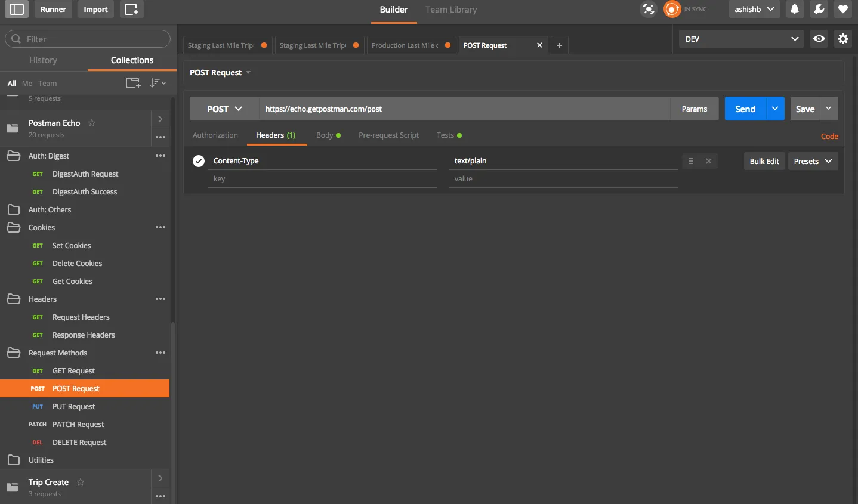Screen dimensions: 858x504
Task: Click the Params button
Action: (695, 109)
